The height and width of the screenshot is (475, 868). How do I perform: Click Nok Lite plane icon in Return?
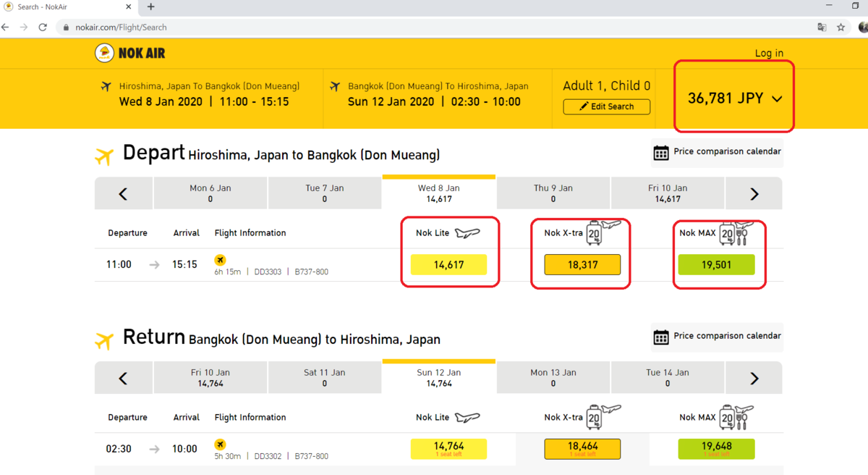coord(467,418)
